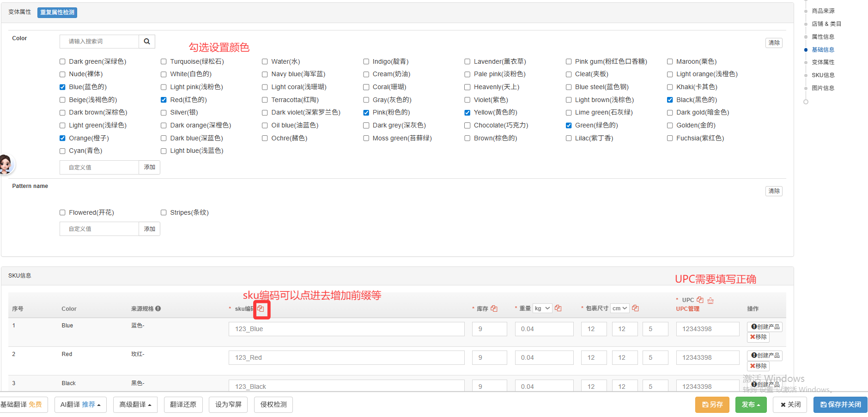The width and height of the screenshot is (868, 417).
Task: Click the info icon next to 来源规格
Action: (158, 308)
